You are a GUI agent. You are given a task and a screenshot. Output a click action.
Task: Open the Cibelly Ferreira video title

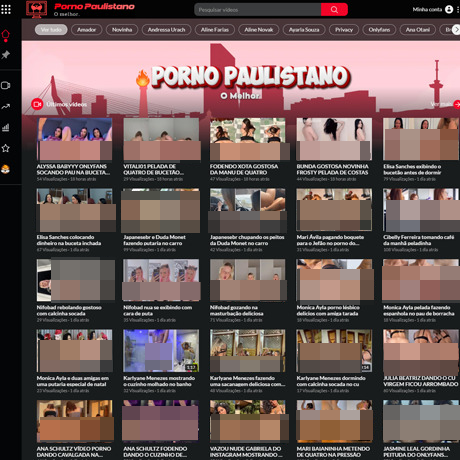tap(419, 240)
